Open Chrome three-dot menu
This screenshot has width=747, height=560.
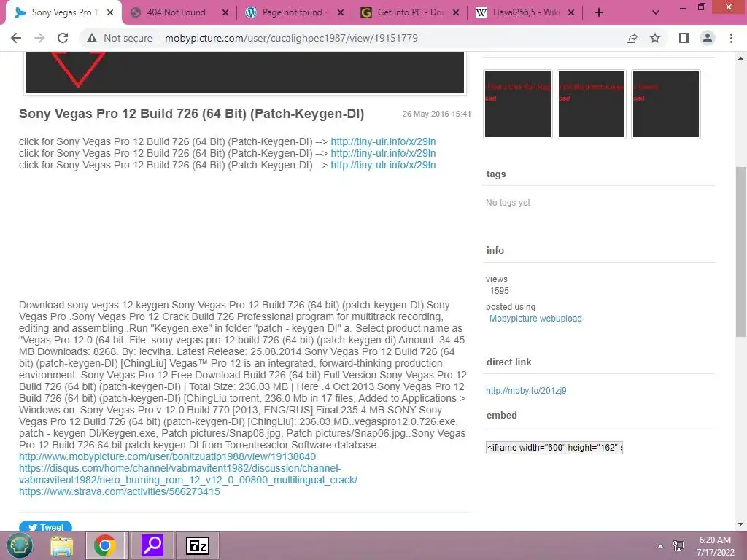(731, 38)
